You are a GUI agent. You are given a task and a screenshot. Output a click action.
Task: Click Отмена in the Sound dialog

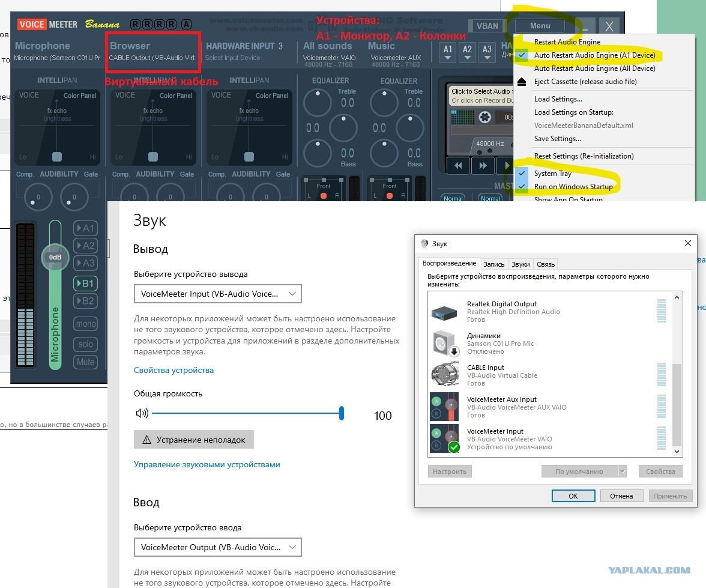pos(621,496)
